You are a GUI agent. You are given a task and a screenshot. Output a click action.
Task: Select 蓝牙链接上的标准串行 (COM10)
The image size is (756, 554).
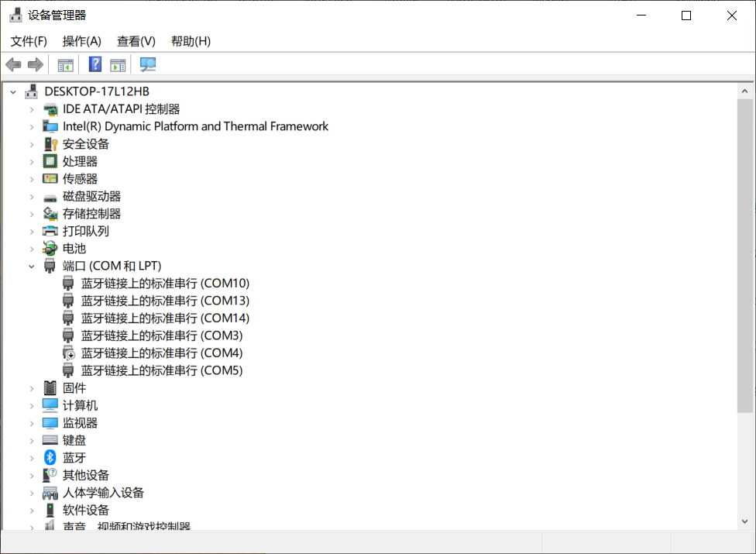pos(165,283)
